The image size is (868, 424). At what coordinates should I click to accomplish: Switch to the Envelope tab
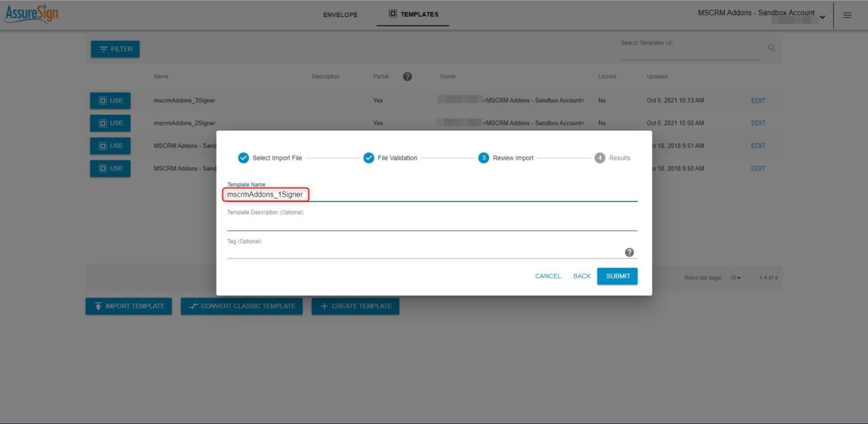coord(340,15)
